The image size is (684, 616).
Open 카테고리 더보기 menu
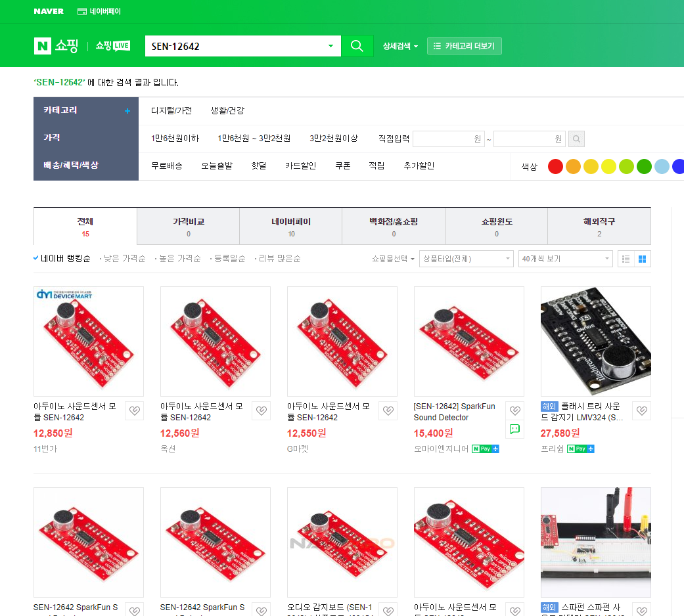pyautogui.click(x=465, y=46)
